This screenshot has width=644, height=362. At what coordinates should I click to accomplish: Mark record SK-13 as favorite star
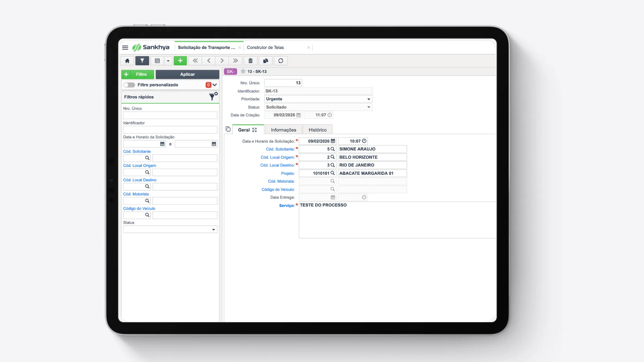(x=243, y=71)
